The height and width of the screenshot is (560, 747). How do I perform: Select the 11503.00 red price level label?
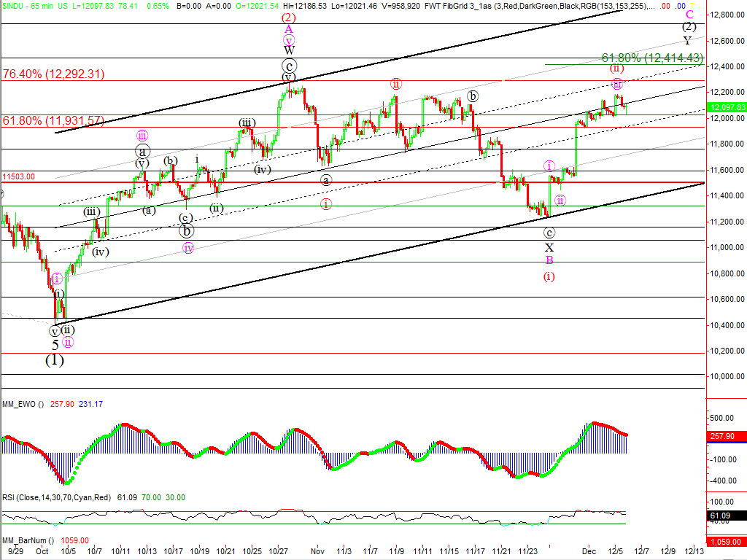(18, 176)
